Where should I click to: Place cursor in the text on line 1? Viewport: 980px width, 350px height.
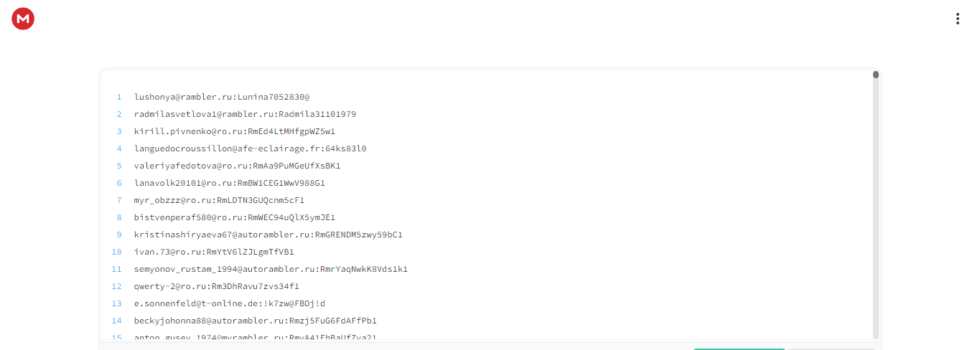(x=222, y=97)
